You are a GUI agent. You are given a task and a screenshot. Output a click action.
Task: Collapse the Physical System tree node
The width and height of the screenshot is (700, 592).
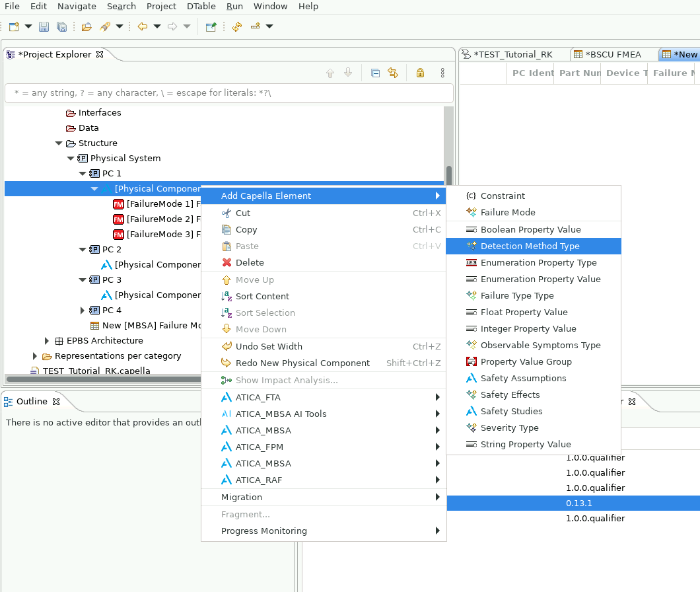tap(71, 159)
